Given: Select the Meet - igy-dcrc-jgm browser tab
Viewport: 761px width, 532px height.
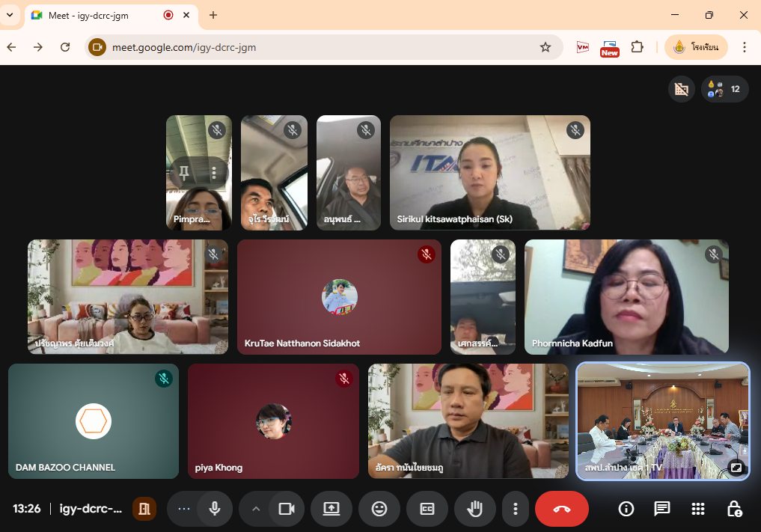Looking at the screenshot, I should (x=97, y=15).
